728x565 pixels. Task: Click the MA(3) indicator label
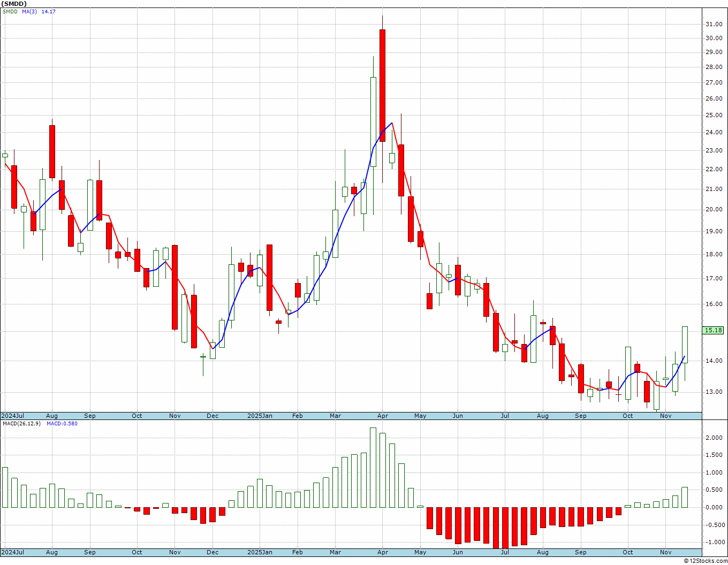point(29,12)
